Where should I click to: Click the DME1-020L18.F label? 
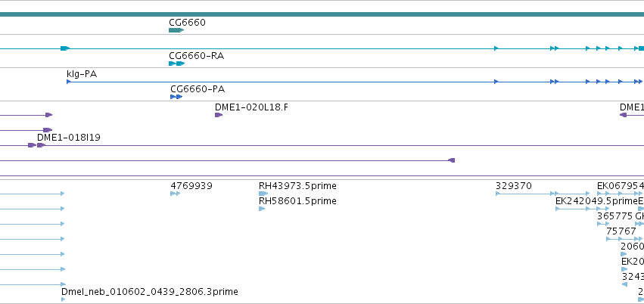pos(251,107)
